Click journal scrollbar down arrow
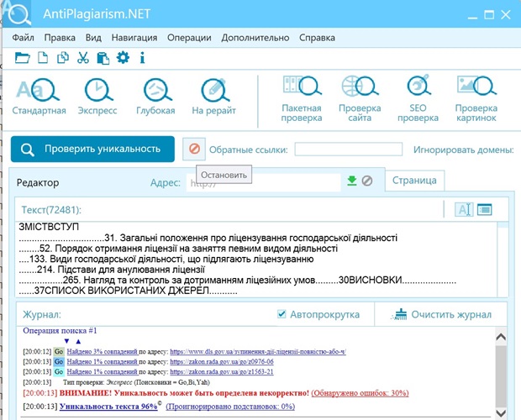The height and width of the screenshot is (420, 521). point(500,413)
